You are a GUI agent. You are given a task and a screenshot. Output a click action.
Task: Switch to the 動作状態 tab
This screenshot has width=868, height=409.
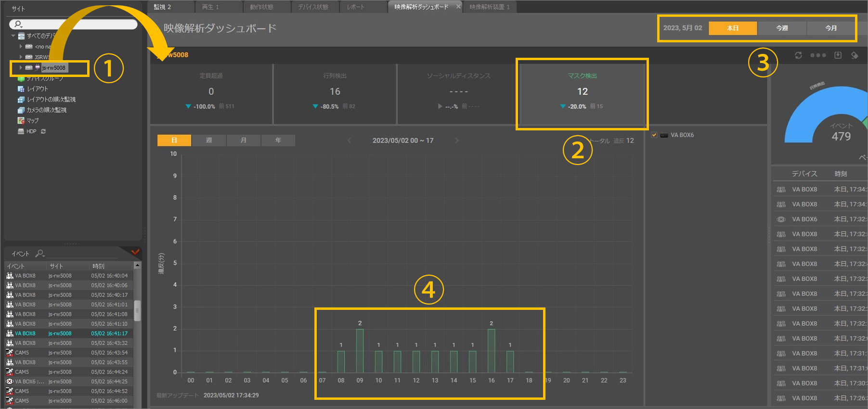pos(267,7)
